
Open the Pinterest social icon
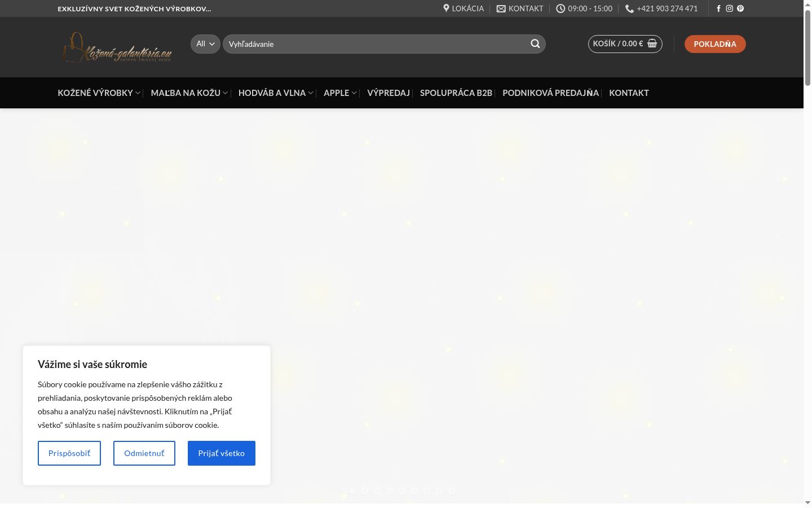point(740,8)
